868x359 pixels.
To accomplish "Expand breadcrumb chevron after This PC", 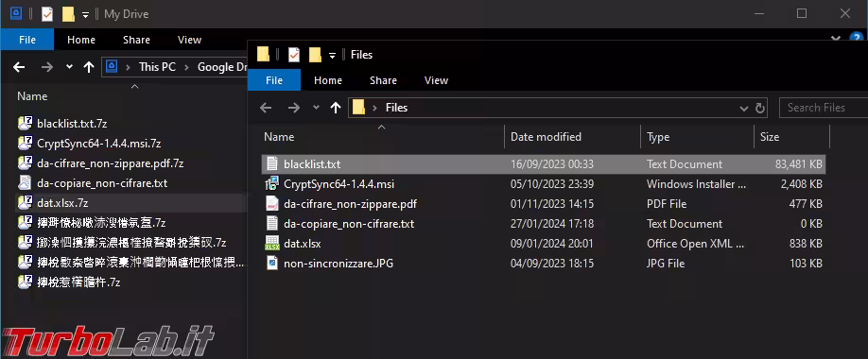I will pyautogui.click(x=186, y=67).
